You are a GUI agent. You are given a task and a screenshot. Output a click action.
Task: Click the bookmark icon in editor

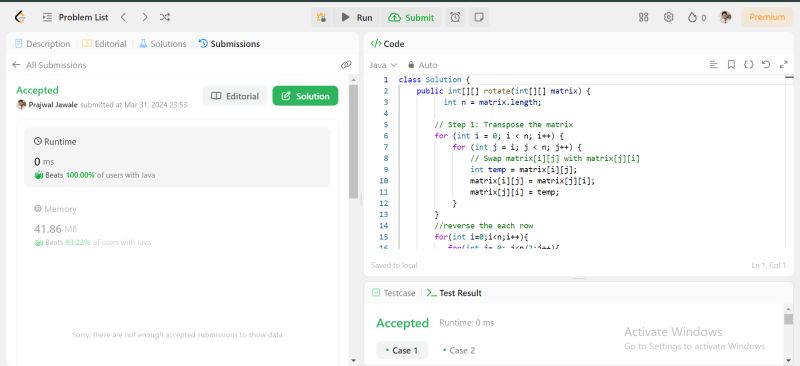pyautogui.click(x=731, y=65)
